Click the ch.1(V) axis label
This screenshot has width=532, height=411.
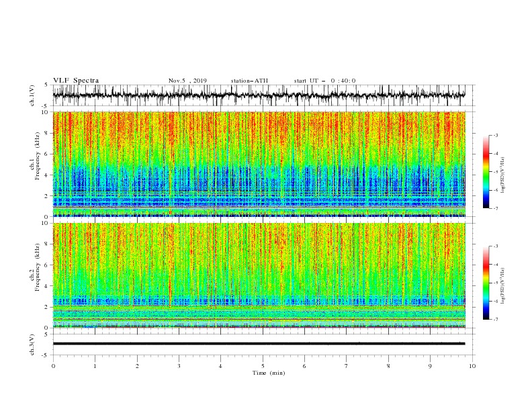click(32, 95)
